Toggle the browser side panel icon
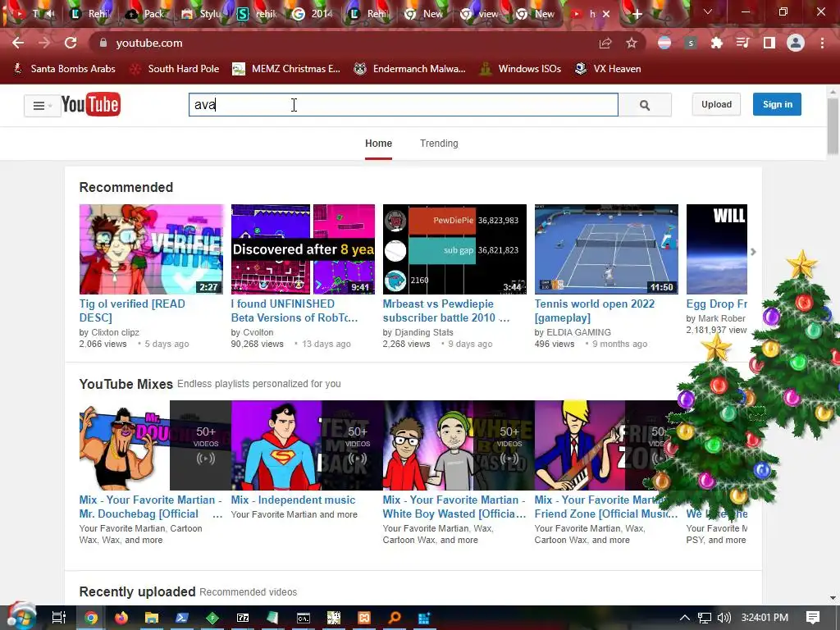Viewport: 840px width, 630px height. click(769, 43)
